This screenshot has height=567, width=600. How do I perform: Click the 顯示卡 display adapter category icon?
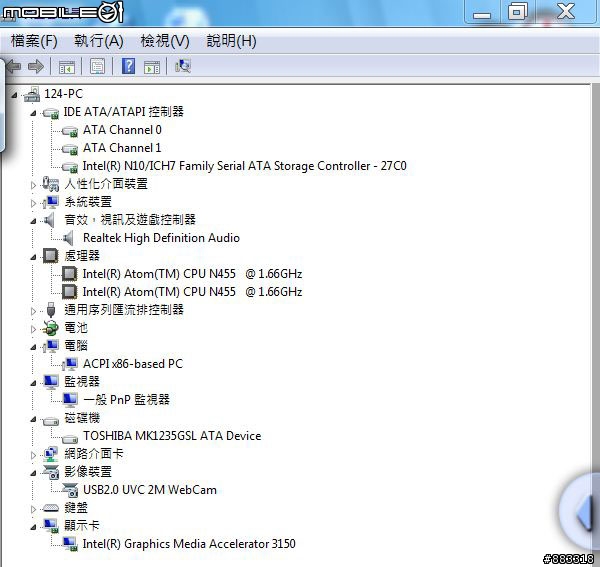pos(51,526)
